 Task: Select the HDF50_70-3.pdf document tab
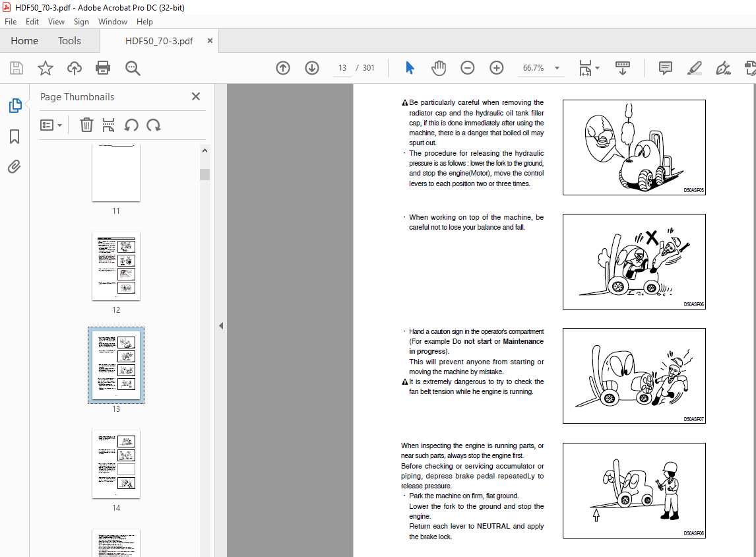(x=159, y=41)
